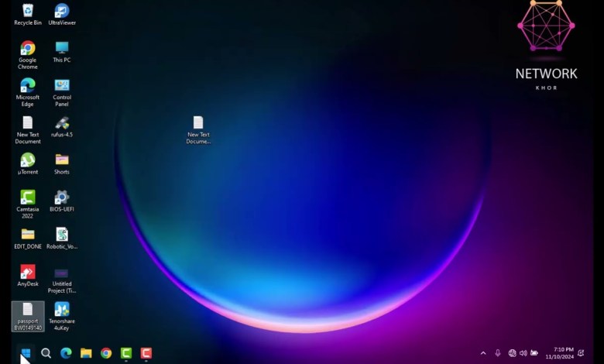Open File Explorer from the taskbar

[x=86, y=353]
